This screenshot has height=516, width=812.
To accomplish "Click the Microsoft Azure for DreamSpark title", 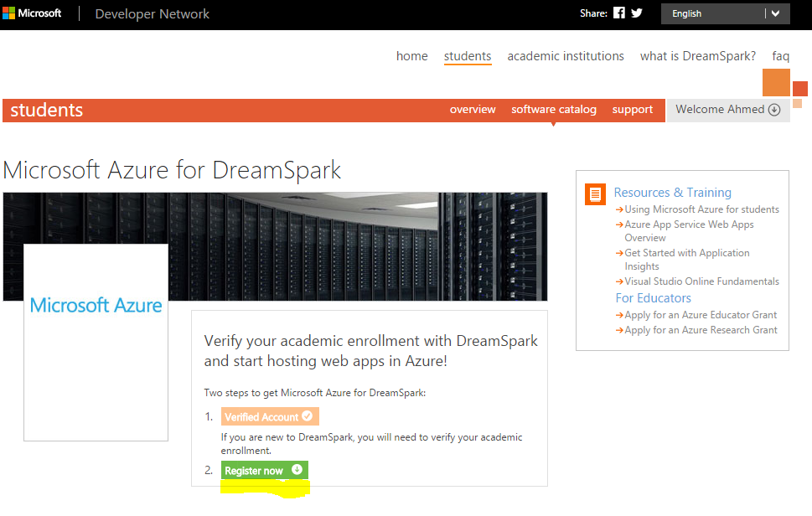I will point(172,170).
